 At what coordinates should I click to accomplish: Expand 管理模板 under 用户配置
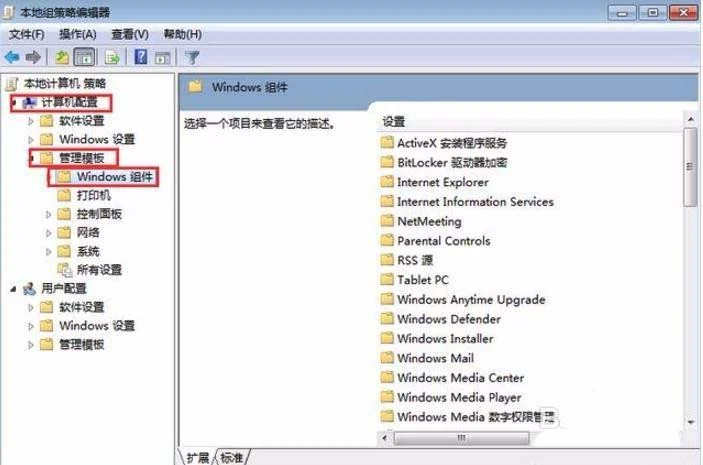pos(30,345)
